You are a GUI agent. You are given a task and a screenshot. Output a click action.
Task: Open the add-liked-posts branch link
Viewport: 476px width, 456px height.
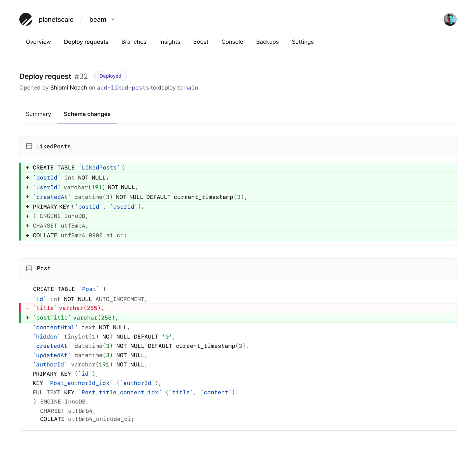point(123,88)
